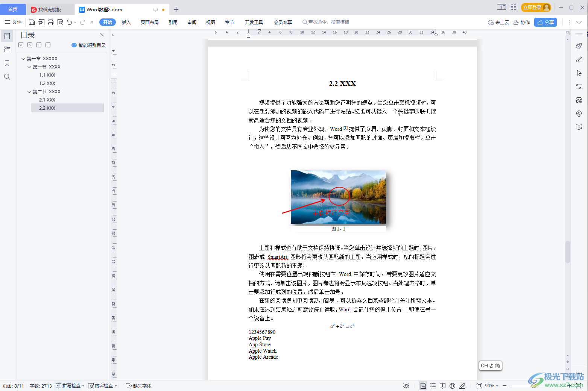Click the 未上云 cloud status button
Screen dimensions: 588x391
498,22
